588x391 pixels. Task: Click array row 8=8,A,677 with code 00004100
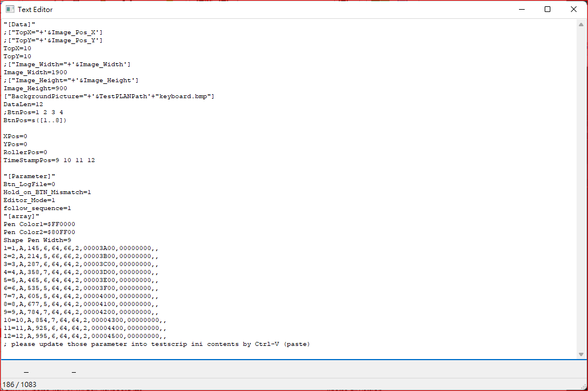(81, 304)
